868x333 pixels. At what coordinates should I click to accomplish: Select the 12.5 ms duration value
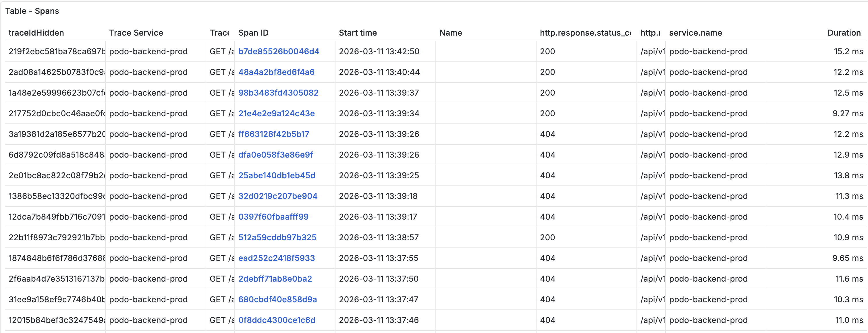pyautogui.click(x=848, y=93)
